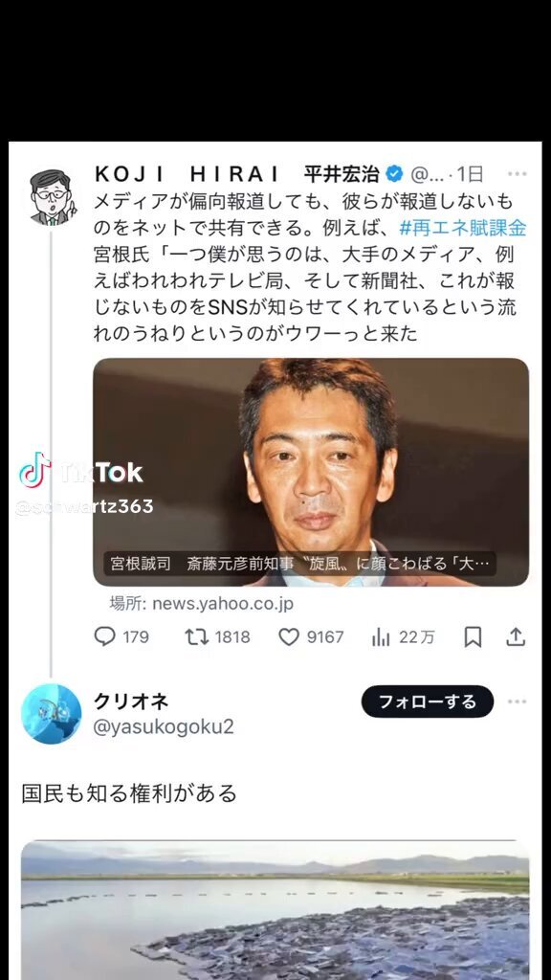Click the KOJI HIRAI 平井宏治 display name
The image size is (551, 980).
[x=237, y=174]
